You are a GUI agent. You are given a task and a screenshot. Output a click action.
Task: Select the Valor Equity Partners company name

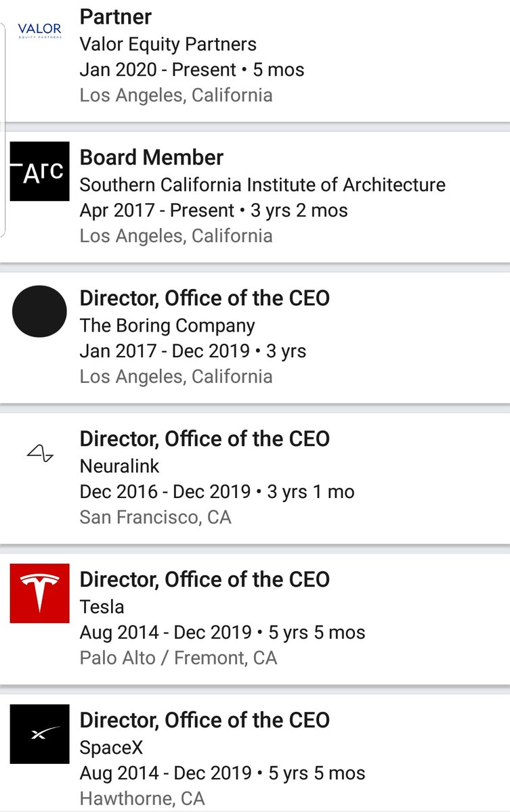click(168, 45)
